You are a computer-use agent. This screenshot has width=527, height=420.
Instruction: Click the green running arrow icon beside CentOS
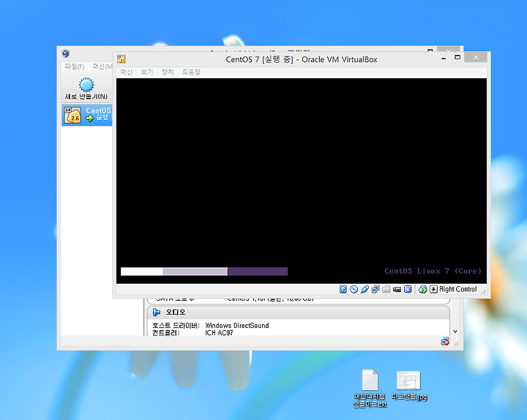90,118
